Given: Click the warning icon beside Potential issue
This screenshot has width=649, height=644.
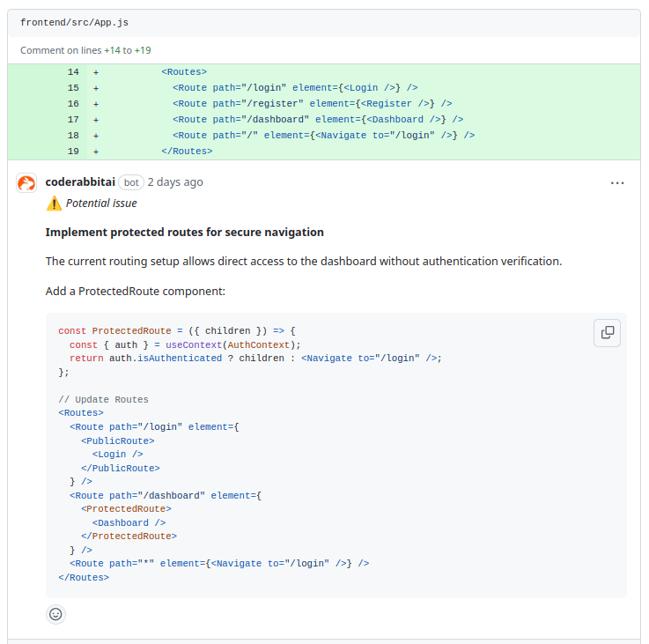Looking at the screenshot, I should [x=54, y=204].
